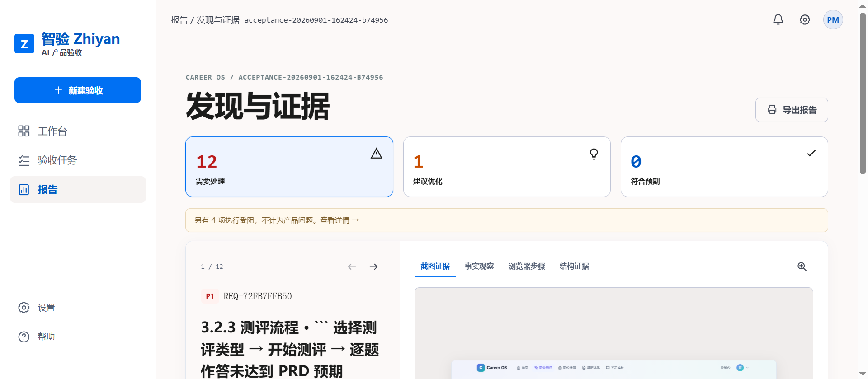Click the printer icon in export button
868x379 pixels.
pos(772,110)
